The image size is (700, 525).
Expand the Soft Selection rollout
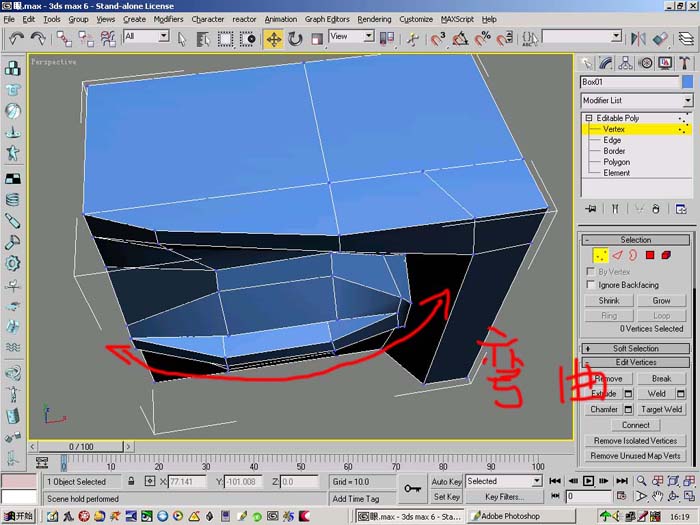(635, 348)
